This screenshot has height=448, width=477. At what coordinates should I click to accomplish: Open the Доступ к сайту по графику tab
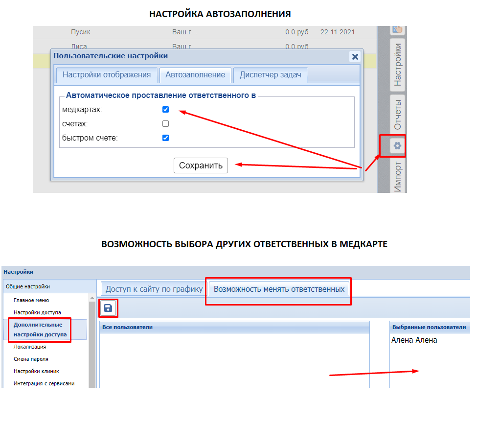pos(154,289)
